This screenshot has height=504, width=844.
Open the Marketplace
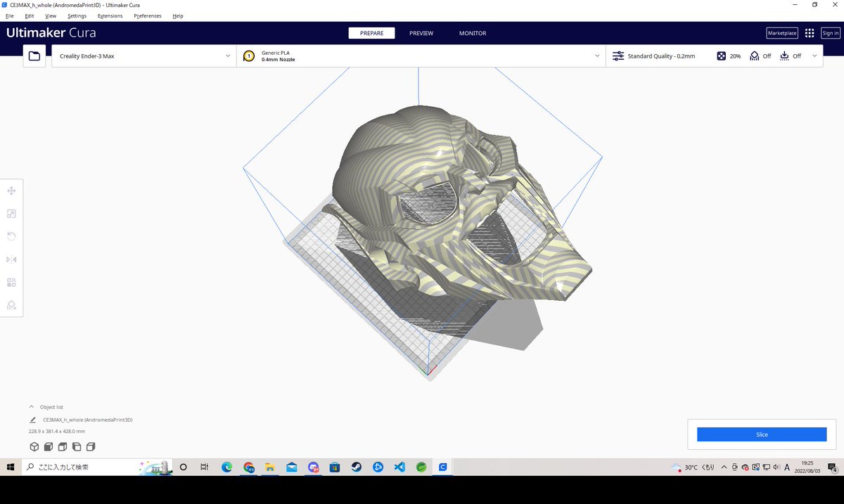(782, 33)
